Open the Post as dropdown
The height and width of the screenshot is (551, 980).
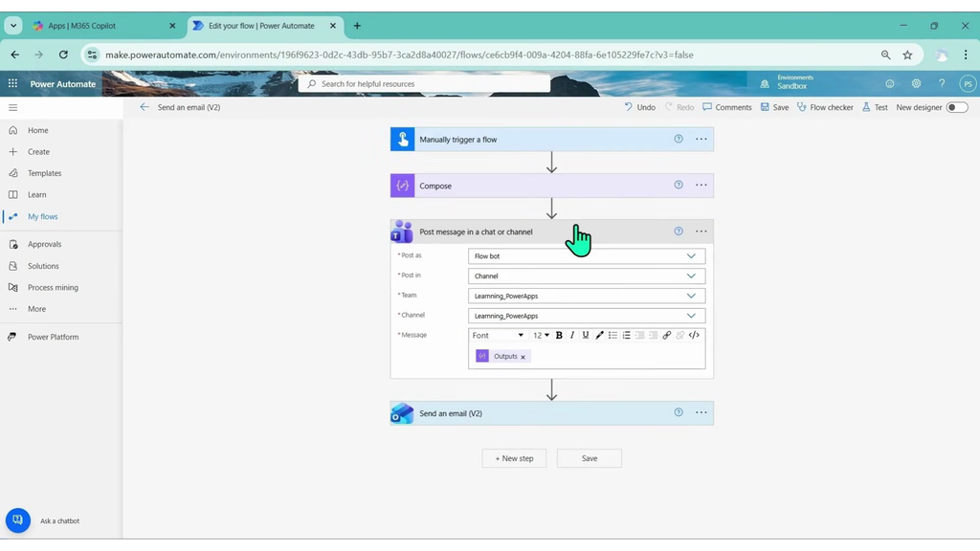(587, 256)
